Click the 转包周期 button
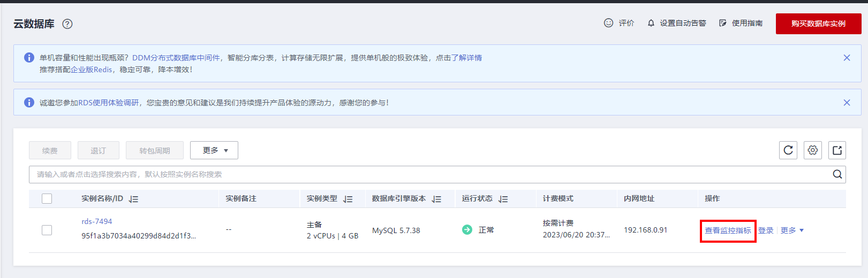 click(155, 151)
